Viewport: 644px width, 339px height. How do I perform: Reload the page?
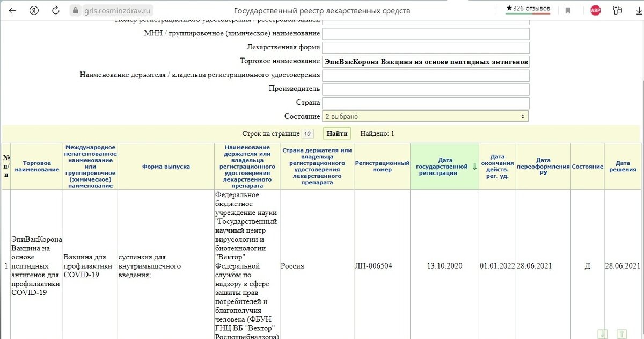pos(56,10)
